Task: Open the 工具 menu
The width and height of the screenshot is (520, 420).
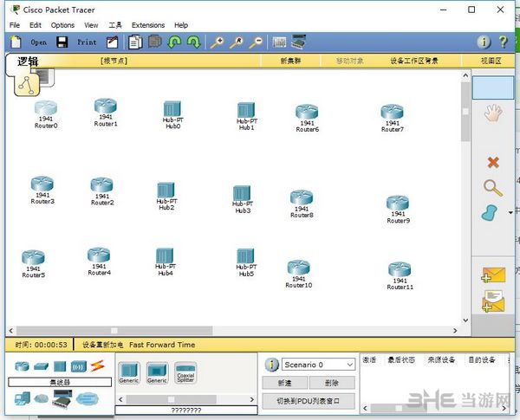Action: tap(115, 25)
